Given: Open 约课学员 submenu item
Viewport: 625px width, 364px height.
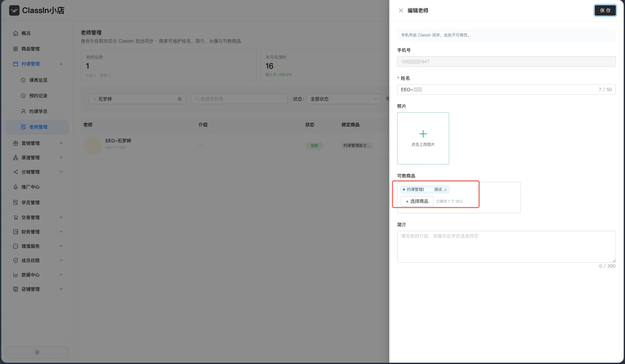Looking at the screenshot, I should 37,111.
